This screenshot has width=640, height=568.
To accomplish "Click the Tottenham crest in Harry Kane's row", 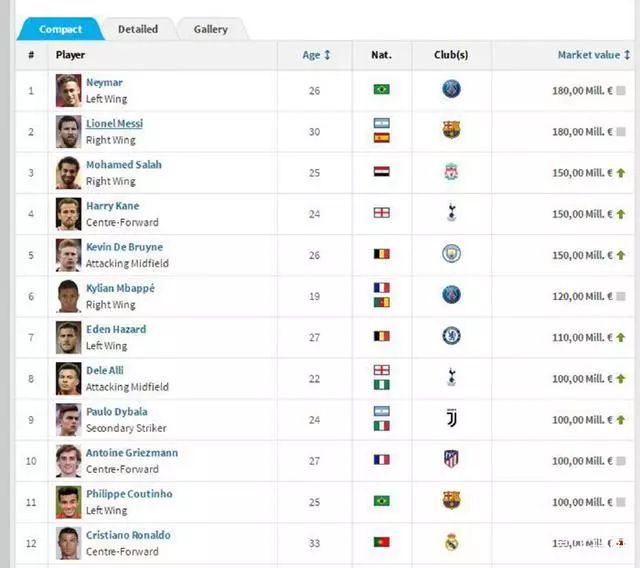I will click(451, 212).
